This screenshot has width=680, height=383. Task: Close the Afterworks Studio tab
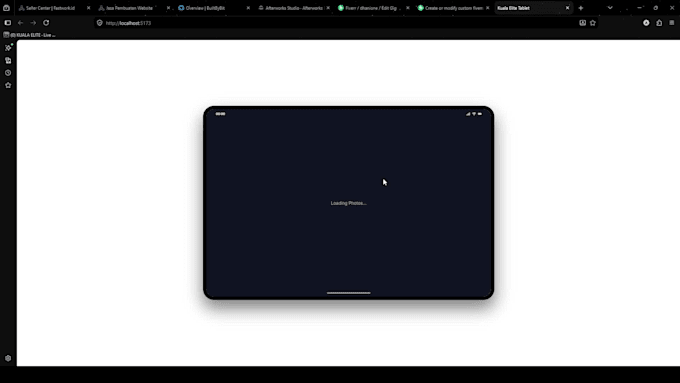click(x=328, y=8)
